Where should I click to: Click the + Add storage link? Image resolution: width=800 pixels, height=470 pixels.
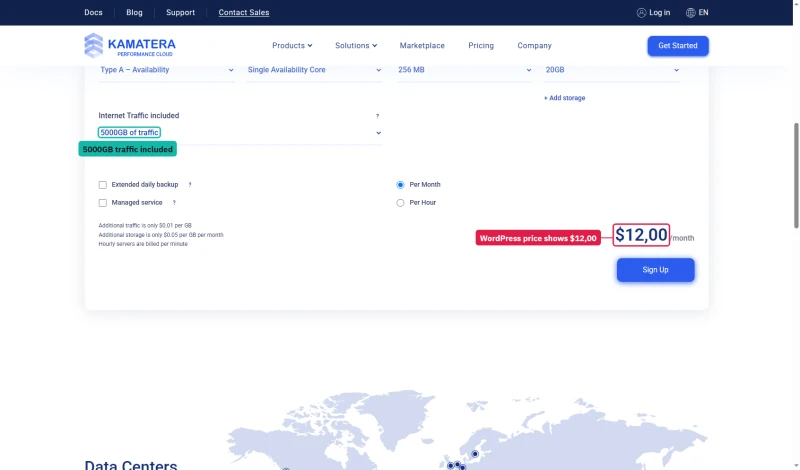(564, 98)
